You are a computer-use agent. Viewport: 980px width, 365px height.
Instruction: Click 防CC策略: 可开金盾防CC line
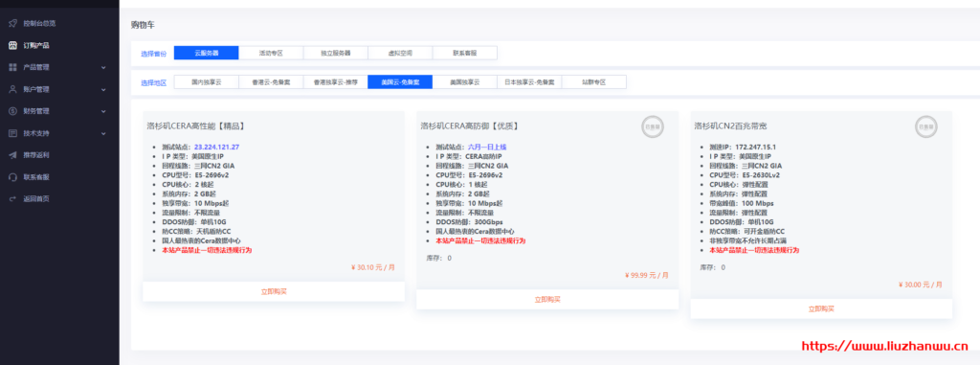[x=746, y=231]
